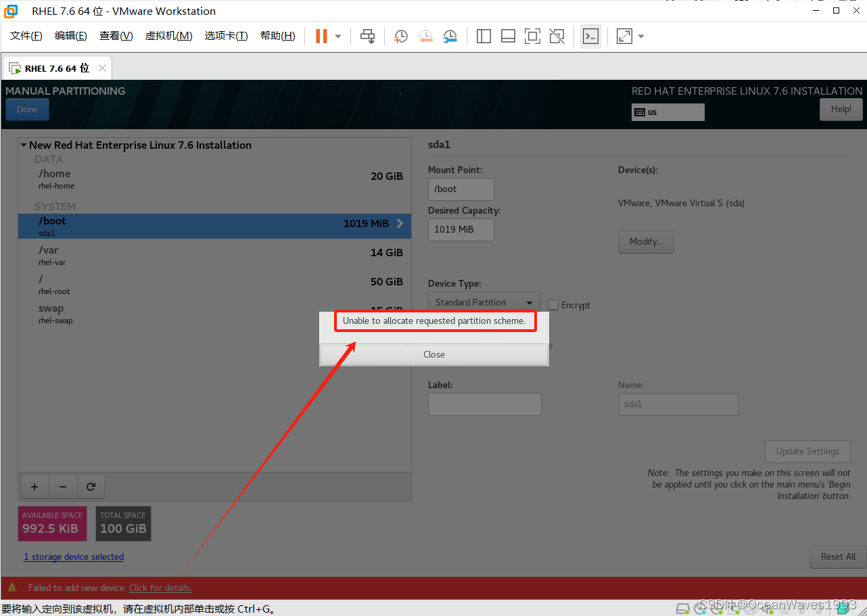Click the TOTAL SPACE 100 GiB box
The width and height of the screenshot is (867, 616).
pyautogui.click(x=123, y=523)
